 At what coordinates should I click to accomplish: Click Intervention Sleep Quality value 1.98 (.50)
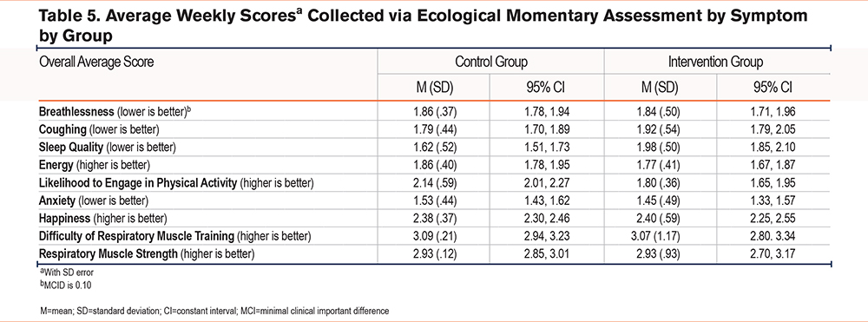(x=660, y=148)
